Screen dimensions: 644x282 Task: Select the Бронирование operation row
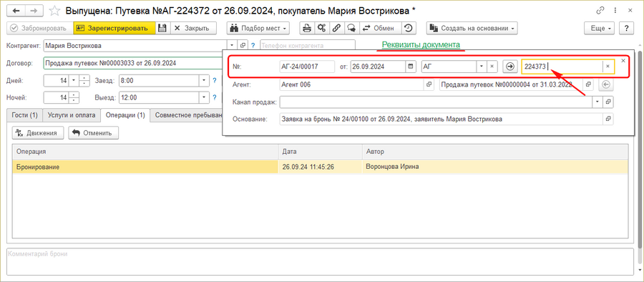point(321,167)
